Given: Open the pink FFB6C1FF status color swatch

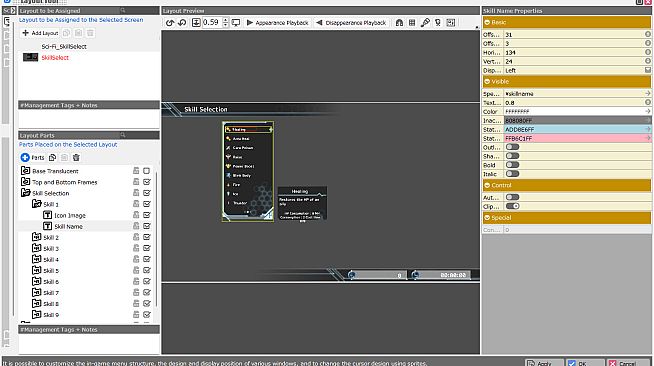Looking at the screenshot, I should 577,138.
